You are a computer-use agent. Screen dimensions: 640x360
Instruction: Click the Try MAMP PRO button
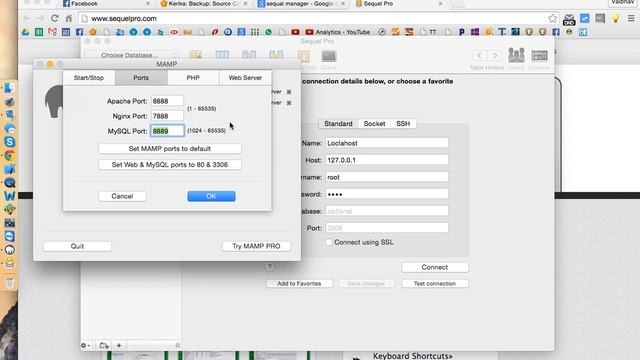pos(256,246)
